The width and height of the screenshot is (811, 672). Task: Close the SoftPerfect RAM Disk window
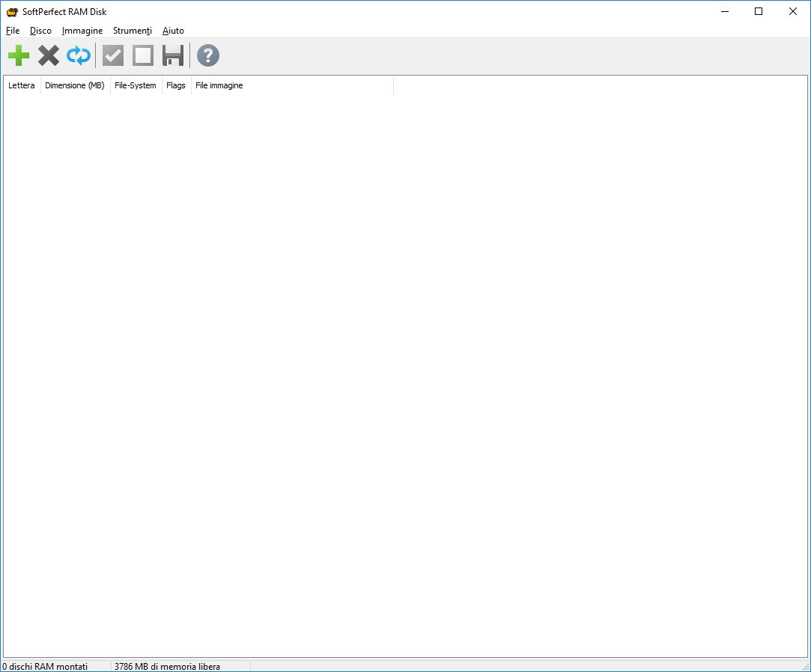pyautogui.click(x=792, y=11)
